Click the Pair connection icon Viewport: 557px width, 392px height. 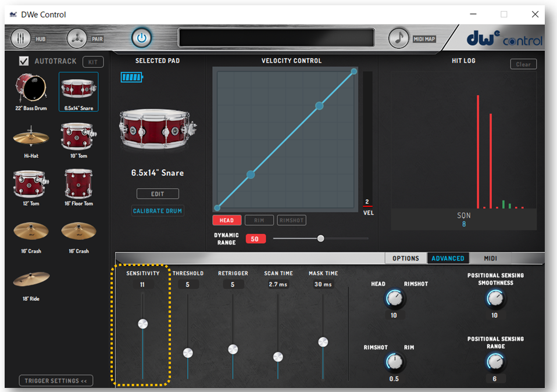coord(77,38)
